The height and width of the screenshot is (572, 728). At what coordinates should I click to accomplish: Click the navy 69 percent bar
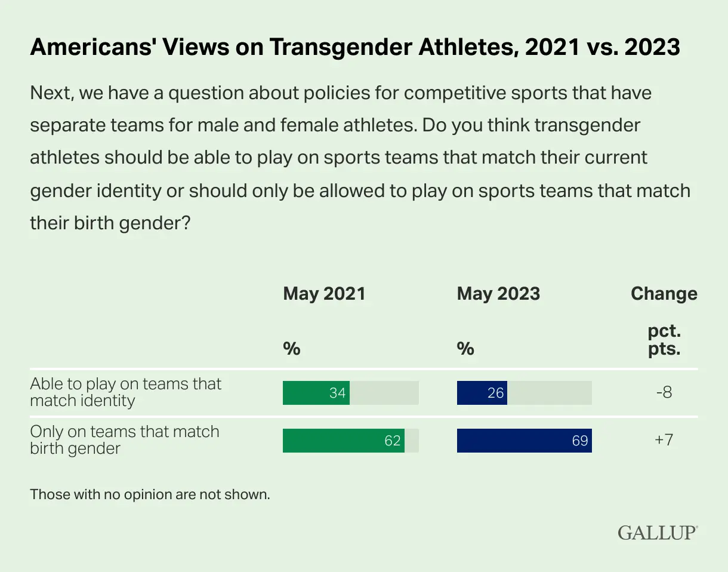pos(525,441)
